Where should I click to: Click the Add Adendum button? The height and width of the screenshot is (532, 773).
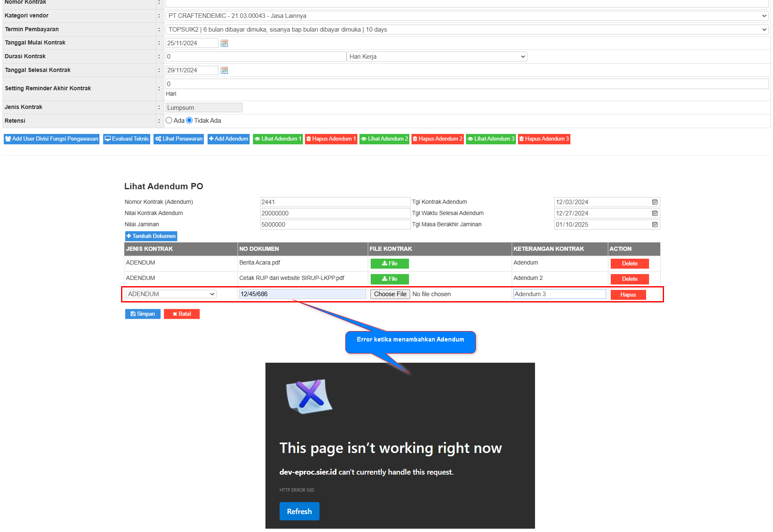tap(228, 139)
